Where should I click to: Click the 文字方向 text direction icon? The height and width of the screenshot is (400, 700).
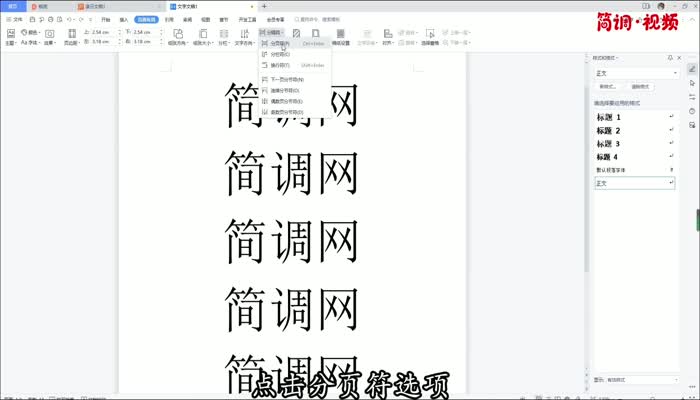point(244,38)
